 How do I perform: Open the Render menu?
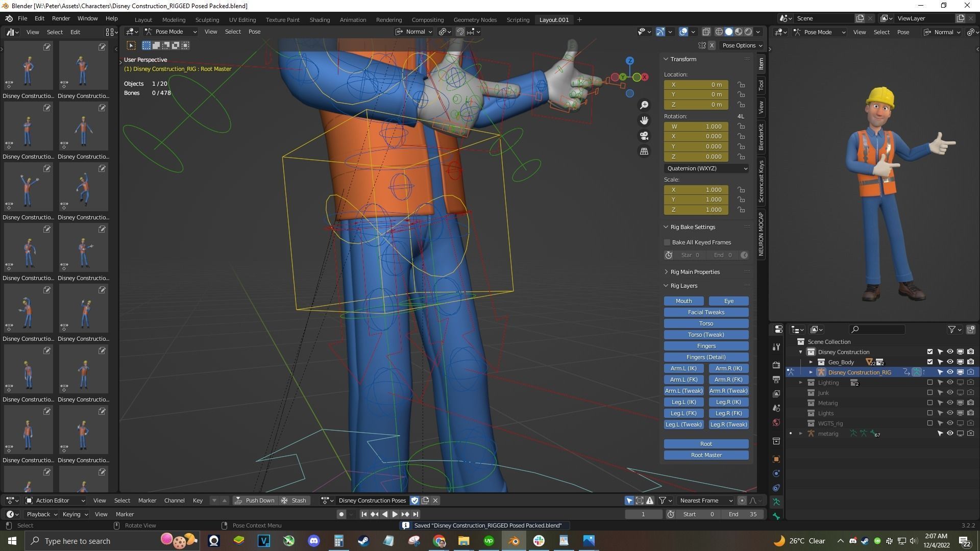pyautogui.click(x=61, y=18)
